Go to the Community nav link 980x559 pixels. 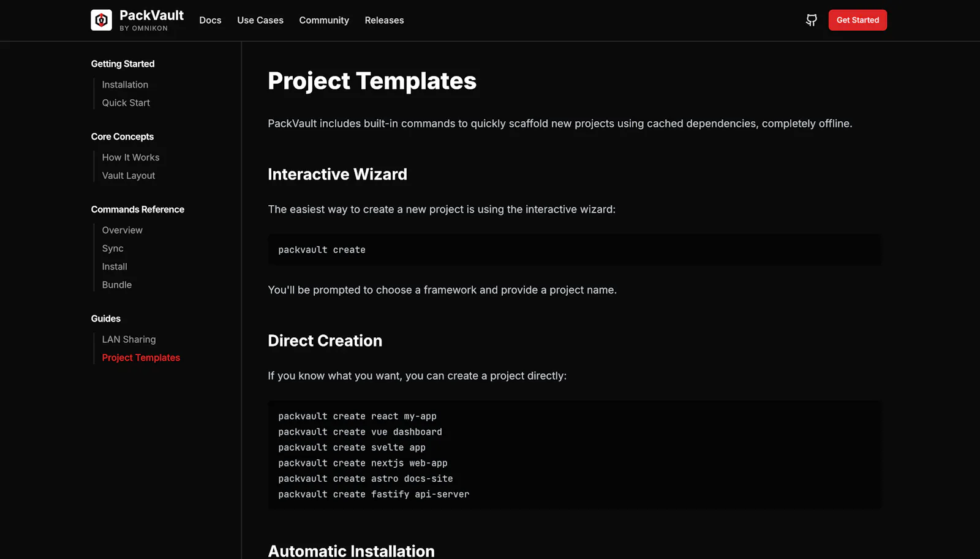click(x=324, y=20)
